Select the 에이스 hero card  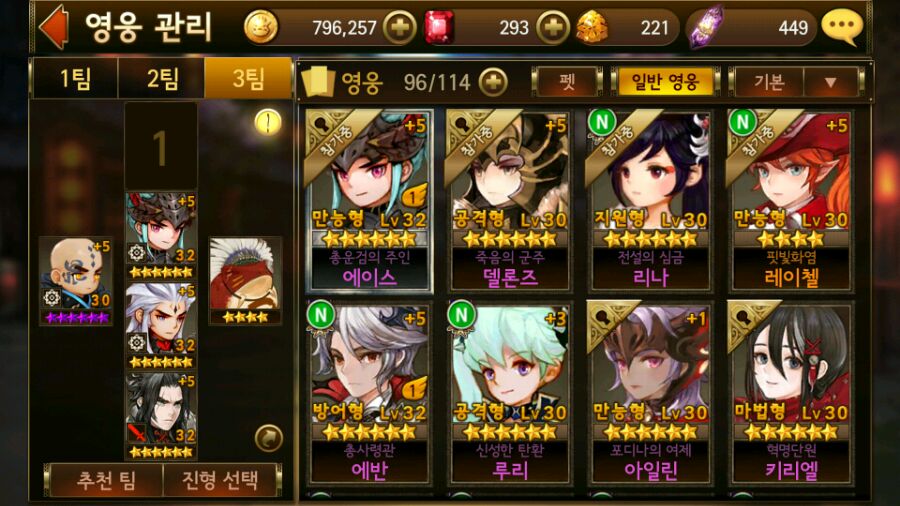coord(370,201)
